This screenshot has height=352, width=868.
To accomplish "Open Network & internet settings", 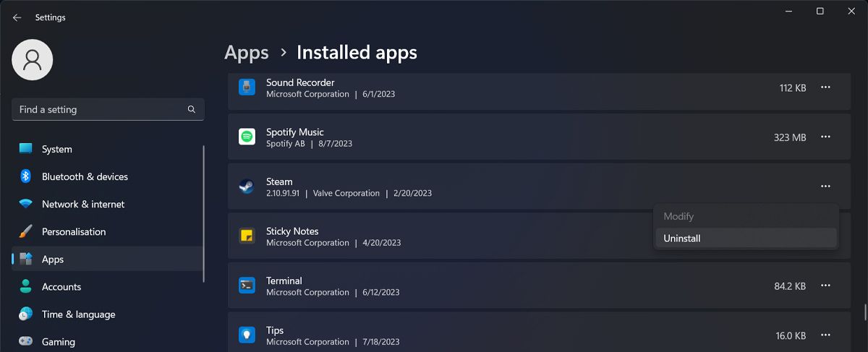I will (x=83, y=204).
